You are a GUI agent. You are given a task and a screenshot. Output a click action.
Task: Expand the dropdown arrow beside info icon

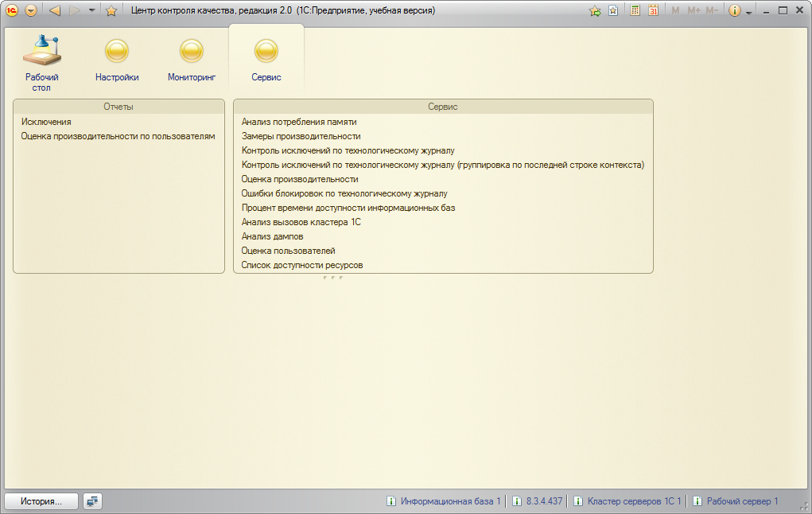[748, 12]
